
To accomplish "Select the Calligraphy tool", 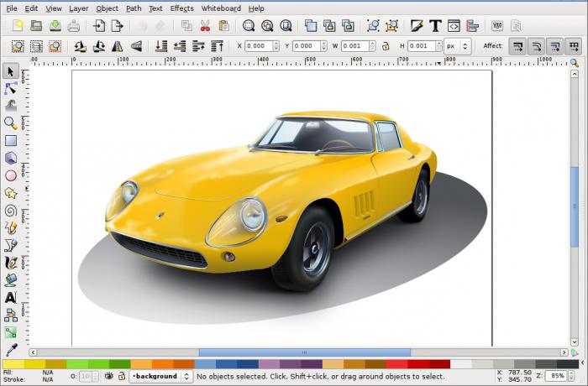I will click(10, 263).
